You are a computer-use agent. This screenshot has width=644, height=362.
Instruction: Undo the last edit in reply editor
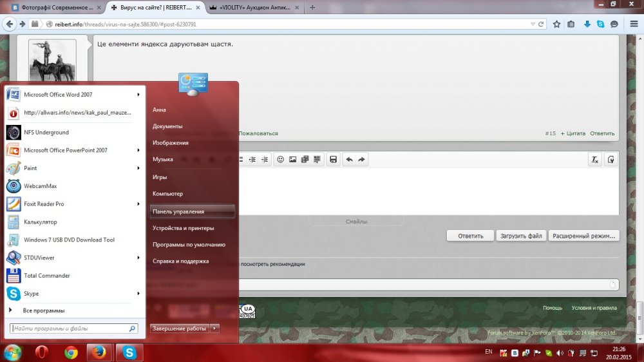tap(349, 160)
